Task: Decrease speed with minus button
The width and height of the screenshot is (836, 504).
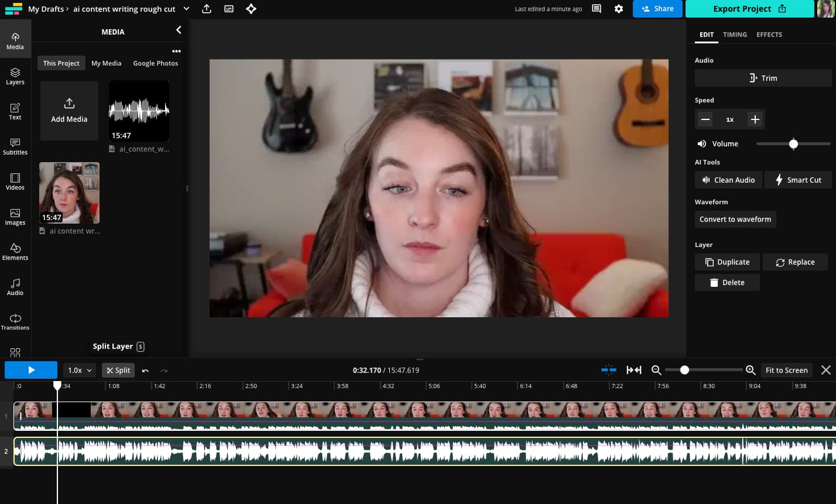Action: click(705, 119)
